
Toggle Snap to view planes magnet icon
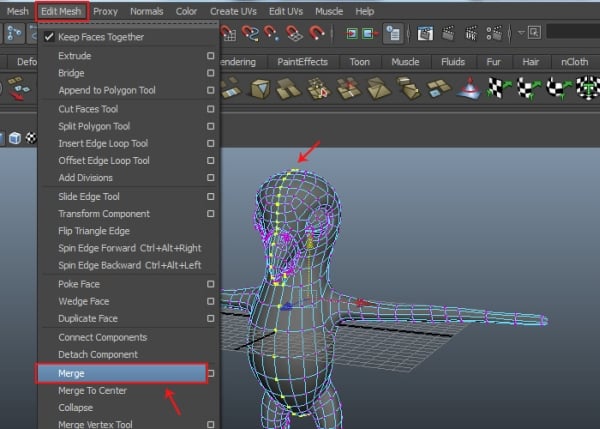[x=294, y=33]
